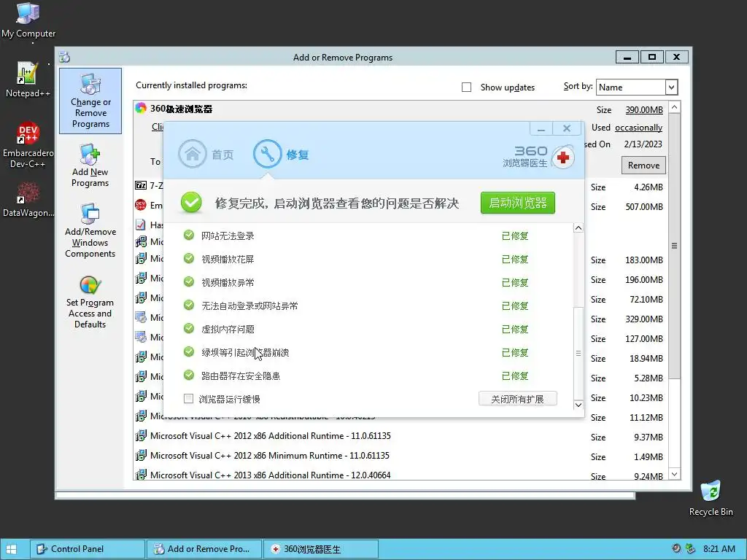Click the clock showing 8:21 AM
Screen dimensions: 747x560
click(719, 548)
